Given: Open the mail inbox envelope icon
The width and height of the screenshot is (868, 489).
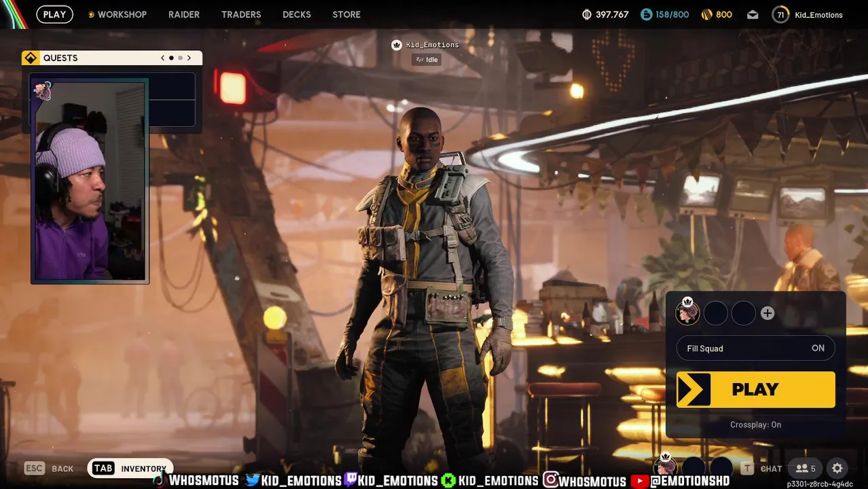Looking at the screenshot, I should 753,14.
